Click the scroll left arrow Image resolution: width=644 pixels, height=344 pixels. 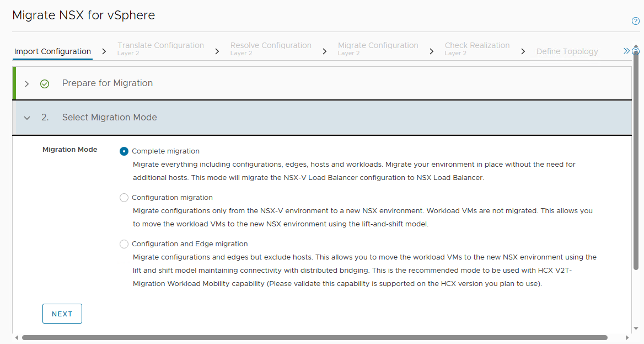pyautogui.click(x=17, y=338)
